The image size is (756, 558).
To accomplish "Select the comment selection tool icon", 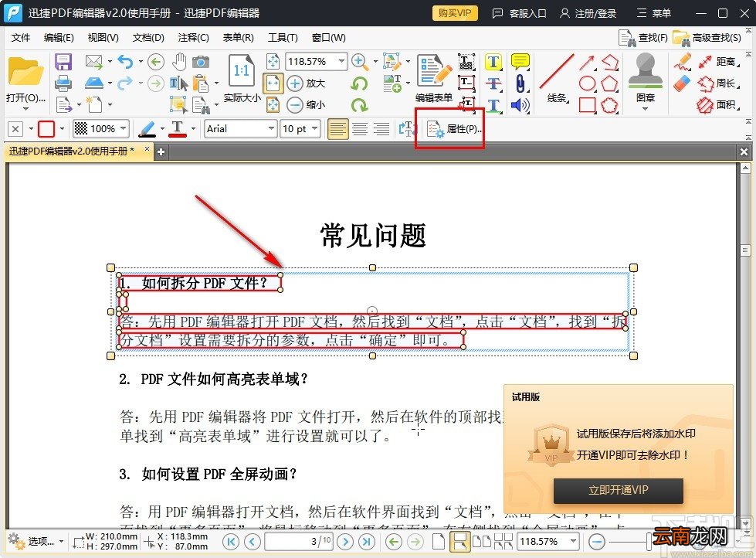I will pos(178,104).
